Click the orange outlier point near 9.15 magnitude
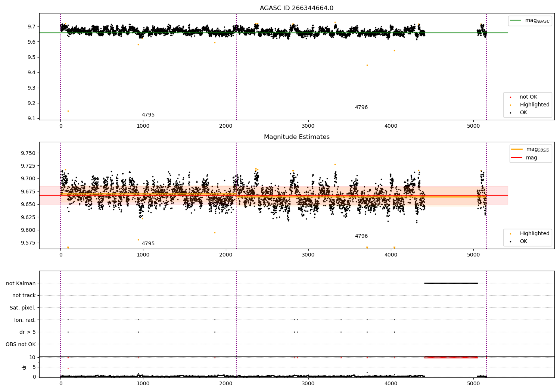 coord(68,111)
